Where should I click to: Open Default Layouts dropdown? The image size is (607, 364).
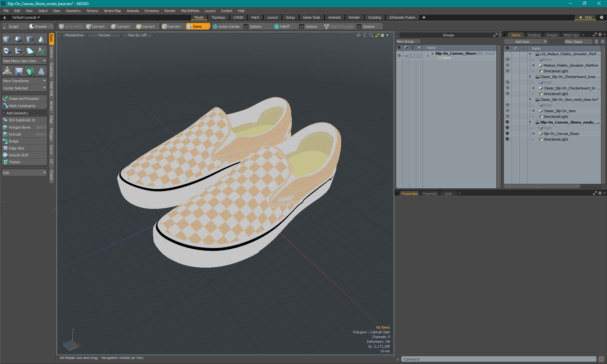pos(26,17)
